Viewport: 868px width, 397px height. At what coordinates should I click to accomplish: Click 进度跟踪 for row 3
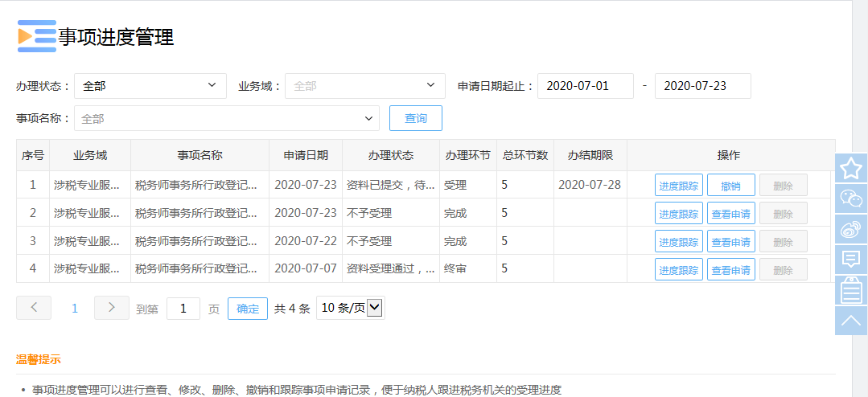679,241
